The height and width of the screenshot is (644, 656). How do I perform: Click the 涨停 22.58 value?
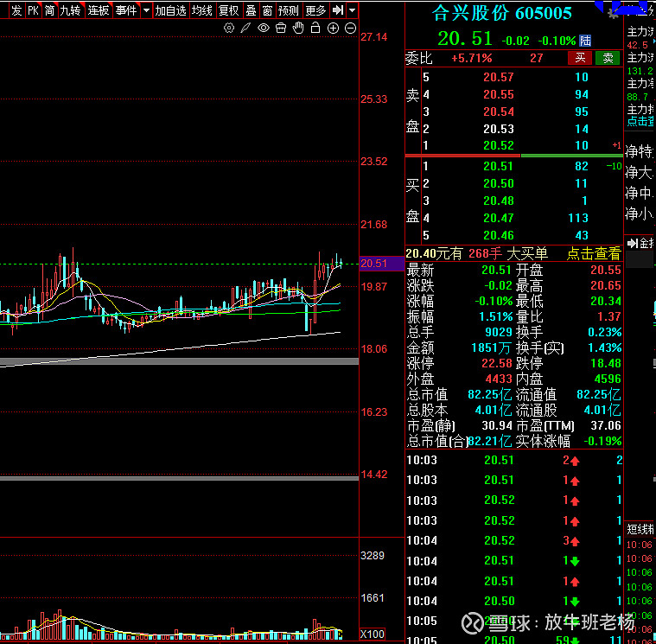click(x=497, y=363)
